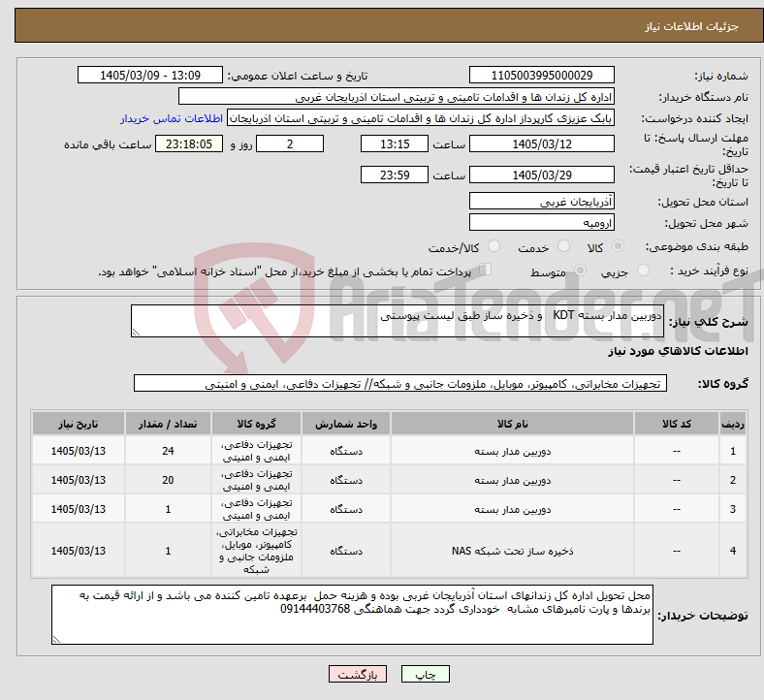Click the need number field 1105003995000029
The width and height of the screenshot is (764, 700).
point(541,75)
